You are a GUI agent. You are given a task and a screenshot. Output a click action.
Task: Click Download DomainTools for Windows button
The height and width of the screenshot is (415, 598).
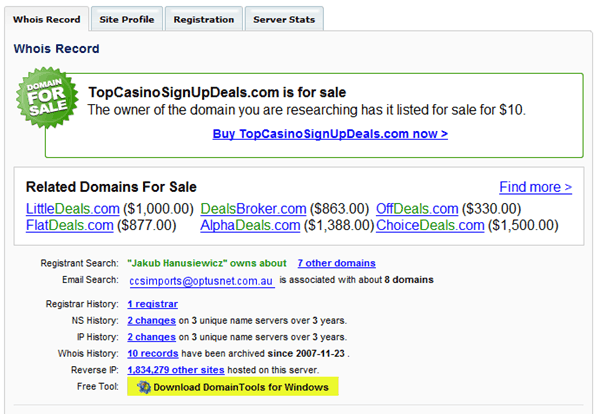[233, 387]
